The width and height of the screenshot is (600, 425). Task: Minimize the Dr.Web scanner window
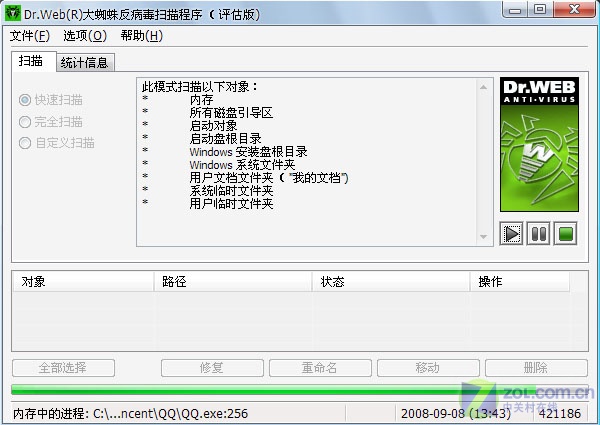[515, 9]
